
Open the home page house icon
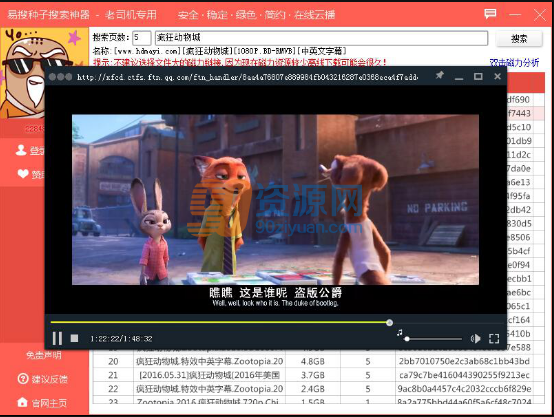tap(22, 402)
